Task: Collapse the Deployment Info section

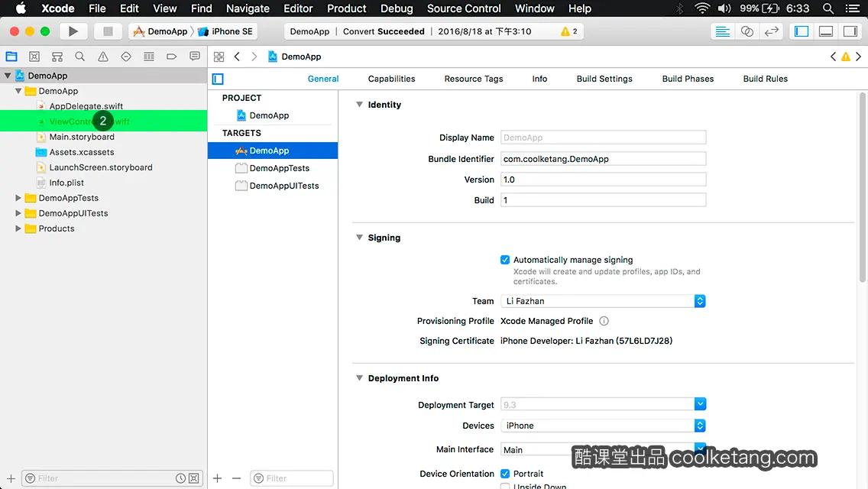Action: [359, 377]
